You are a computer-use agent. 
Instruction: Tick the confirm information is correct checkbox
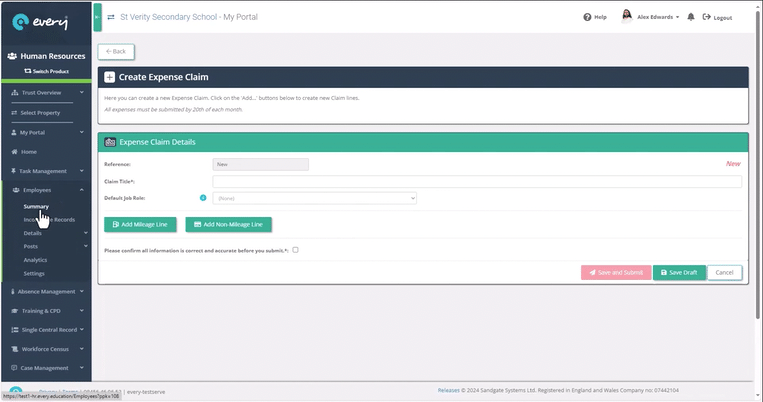(x=295, y=250)
